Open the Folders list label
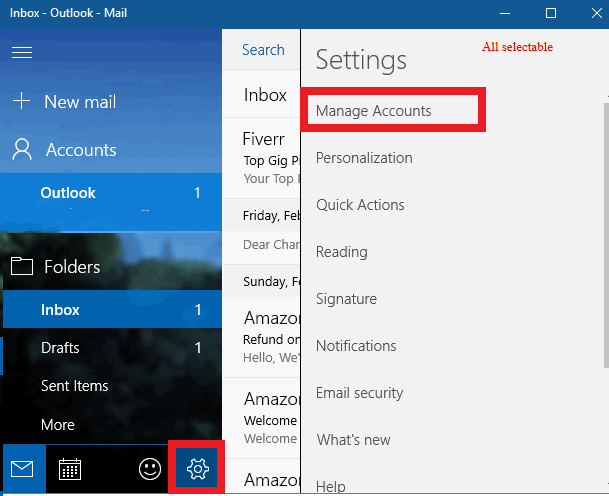609x496 pixels. [x=72, y=267]
